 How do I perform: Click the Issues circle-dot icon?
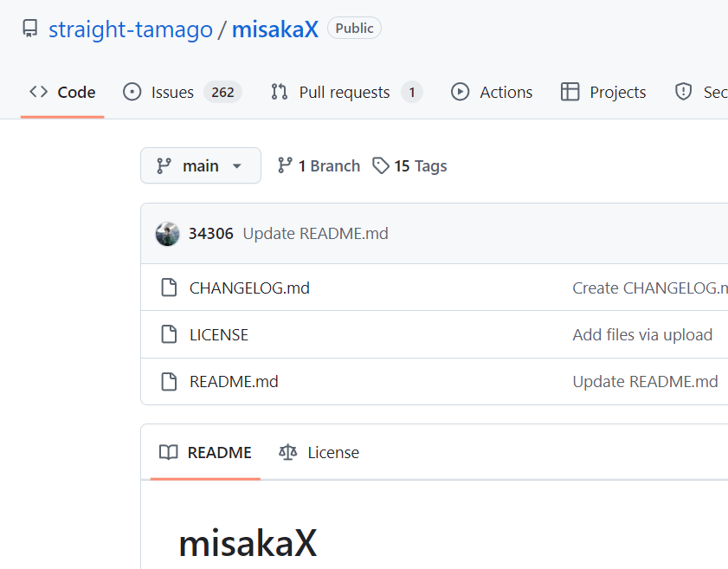[x=132, y=92]
